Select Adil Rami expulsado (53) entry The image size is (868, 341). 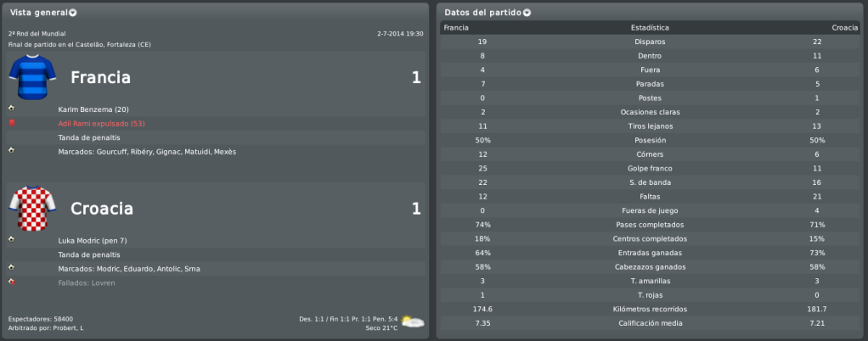click(101, 123)
